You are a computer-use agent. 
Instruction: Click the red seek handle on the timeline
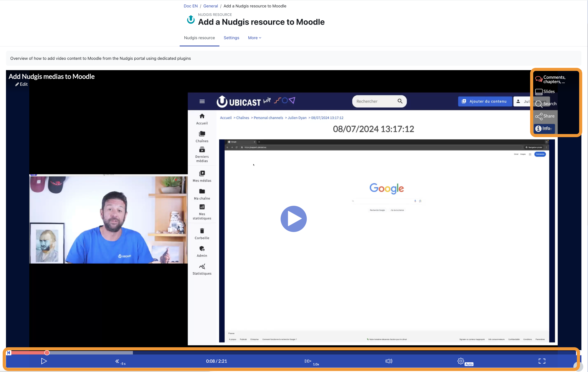(47, 353)
